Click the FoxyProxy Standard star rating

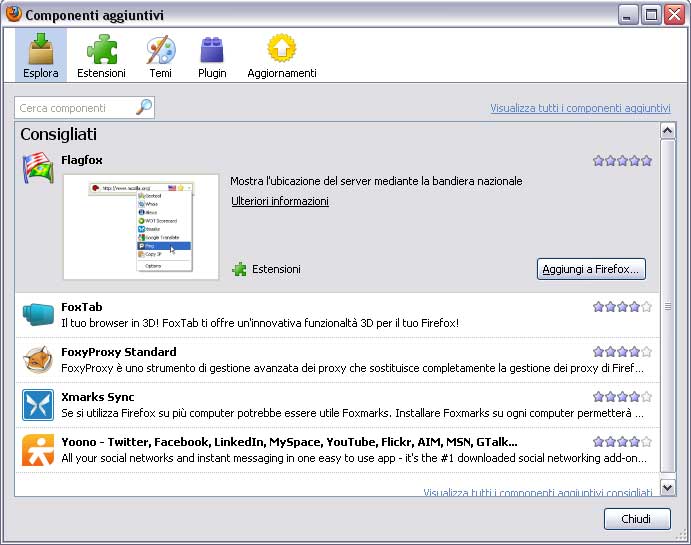point(622,352)
